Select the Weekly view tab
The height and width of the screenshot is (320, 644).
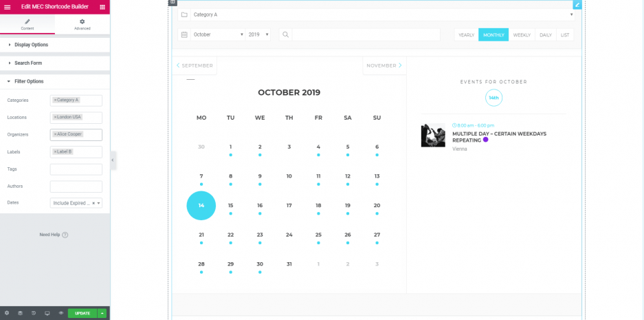[x=522, y=35]
